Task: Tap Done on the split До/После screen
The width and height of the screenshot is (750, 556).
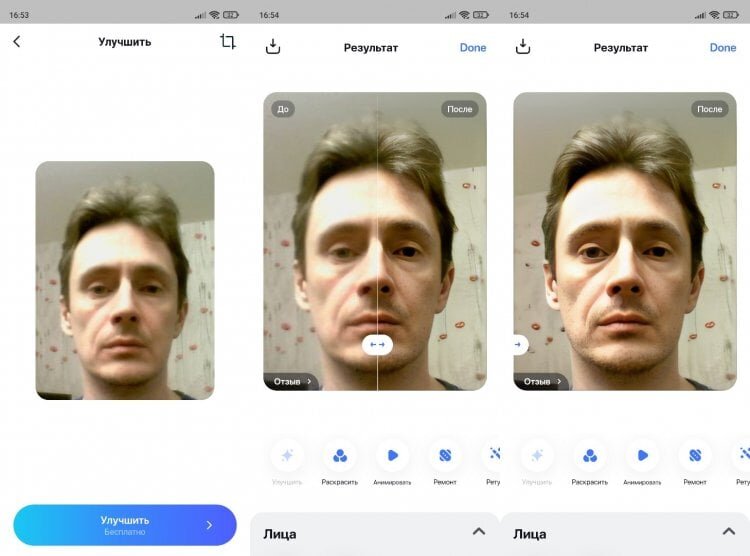Action: [473, 48]
